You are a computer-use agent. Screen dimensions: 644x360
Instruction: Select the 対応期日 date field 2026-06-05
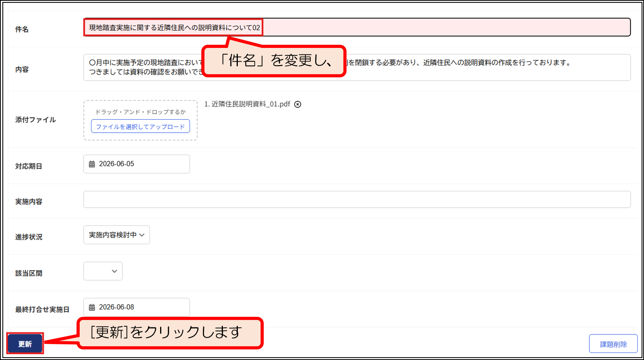137,164
